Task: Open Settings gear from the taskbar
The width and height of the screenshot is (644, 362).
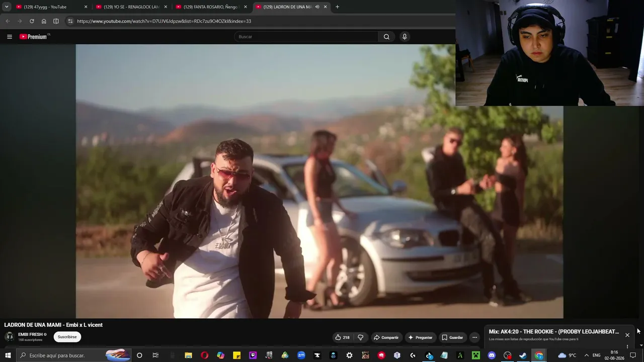Action: coord(349,355)
